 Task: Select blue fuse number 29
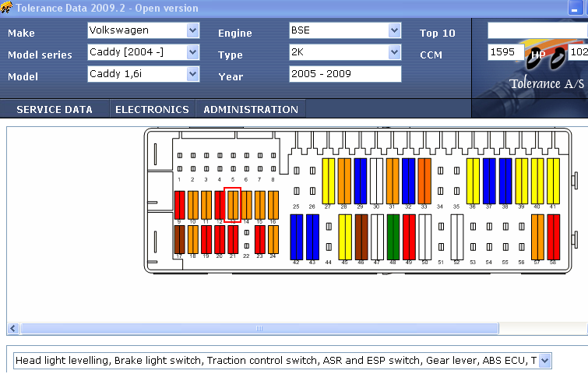[x=361, y=182]
